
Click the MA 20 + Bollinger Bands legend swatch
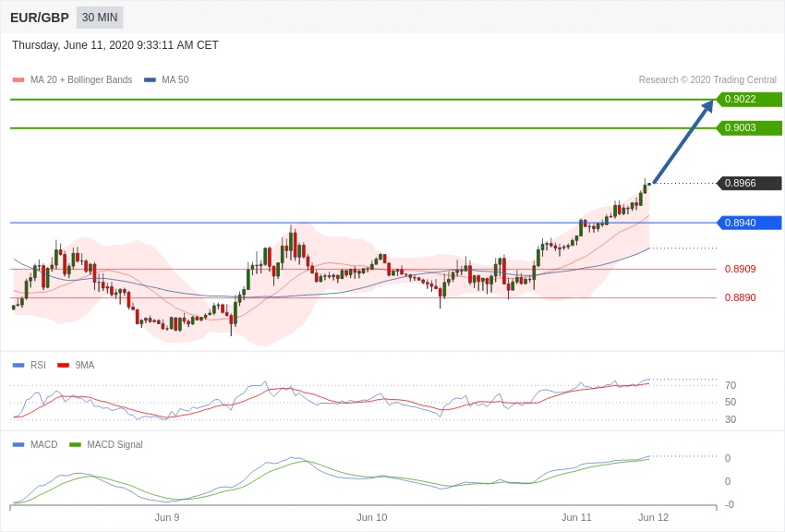click(x=18, y=80)
